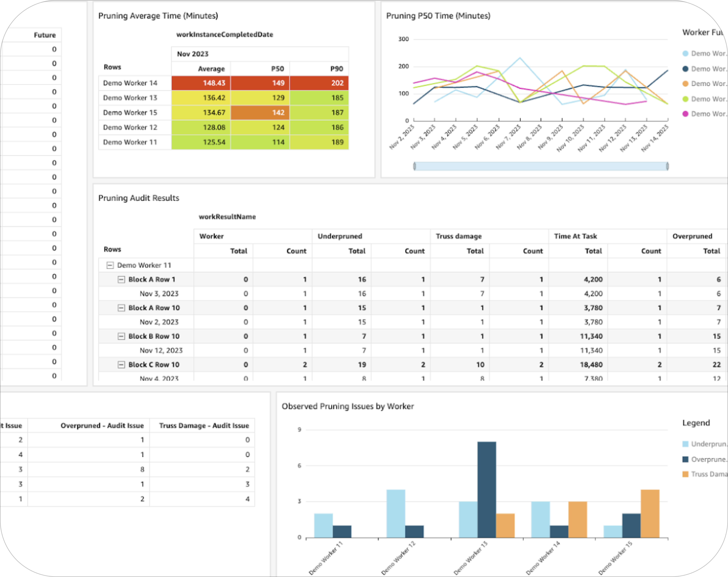Select Demo Worker 14 average cell 148.43
728x577 pixels.
[x=201, y=83]
